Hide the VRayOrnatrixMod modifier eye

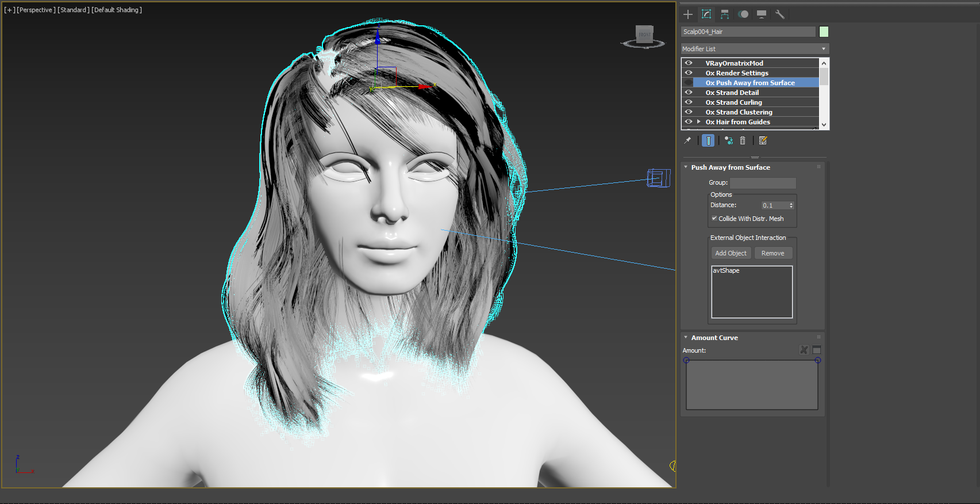point(689,63)
